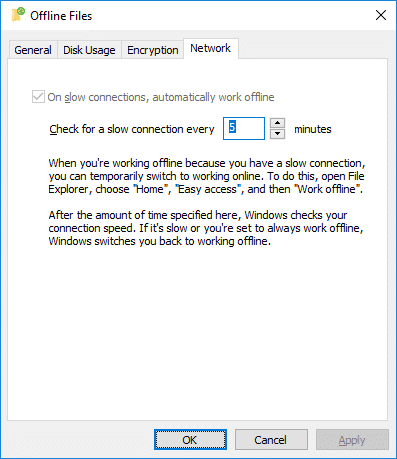Click the 'After the amount of time' paragraph
397x459 pixels.
(206, 228)
